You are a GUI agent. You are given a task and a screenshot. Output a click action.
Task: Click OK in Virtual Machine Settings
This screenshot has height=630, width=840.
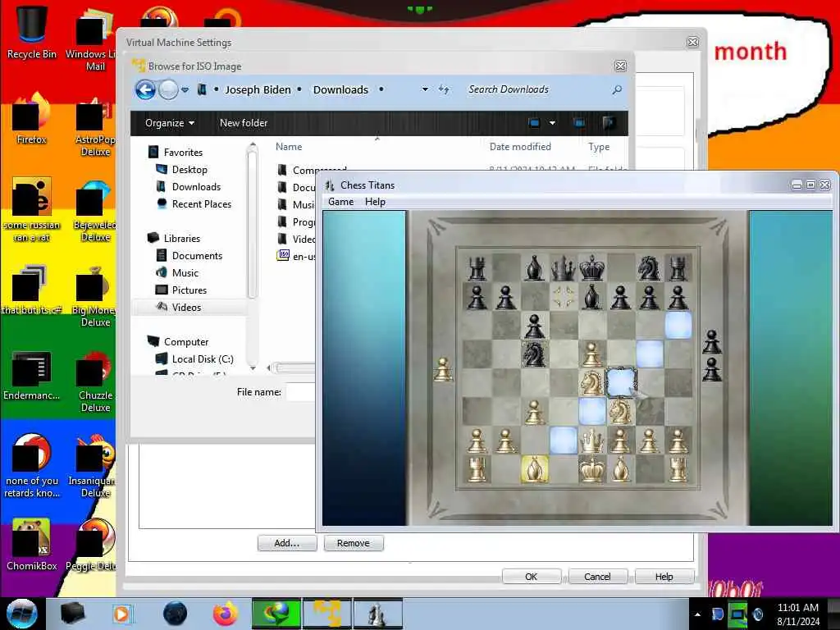pyautogui.click(x=532, y=577)
